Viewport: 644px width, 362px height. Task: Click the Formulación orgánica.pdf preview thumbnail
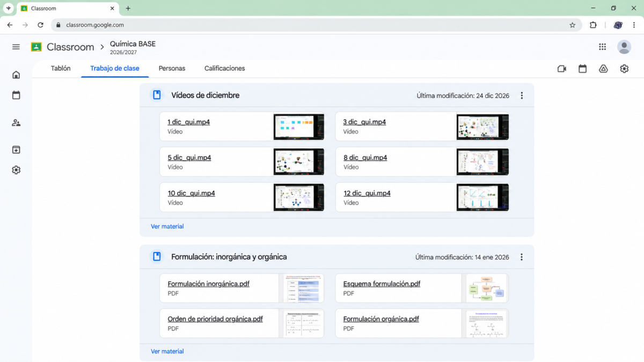click(486, 323)
